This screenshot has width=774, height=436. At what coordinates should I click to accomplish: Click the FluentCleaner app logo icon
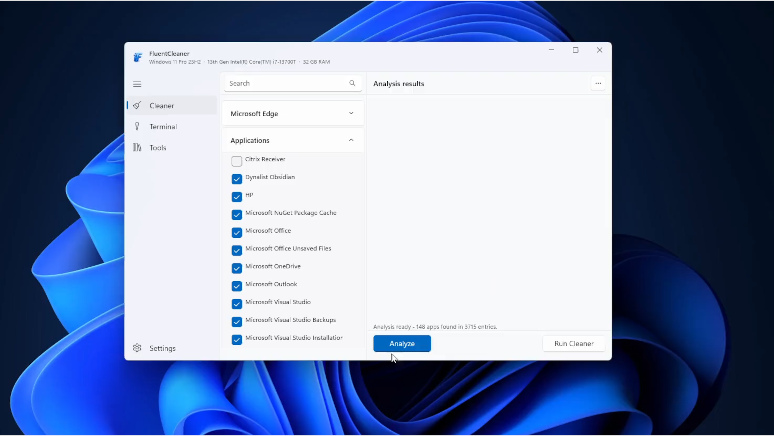[138, 57]
